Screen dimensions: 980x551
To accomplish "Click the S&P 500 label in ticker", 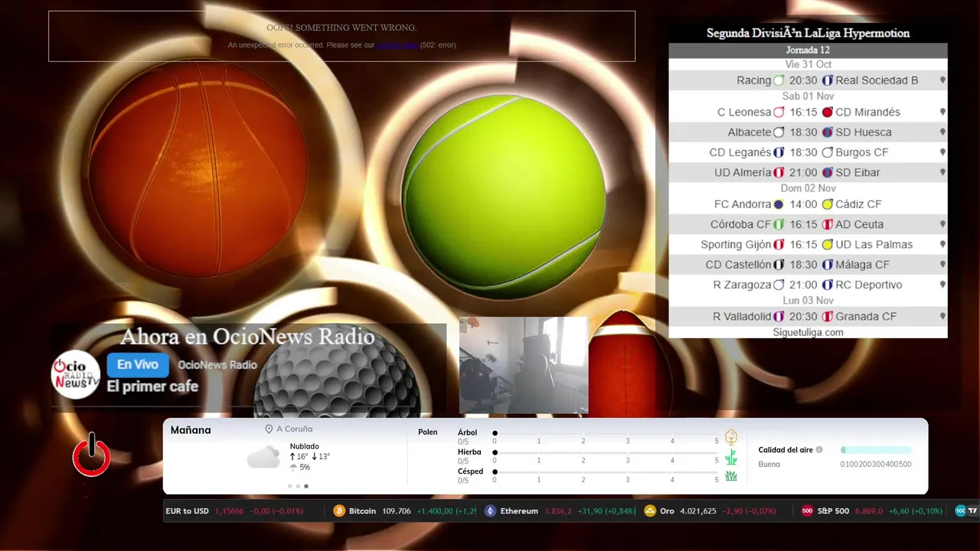I will [833, 511].
